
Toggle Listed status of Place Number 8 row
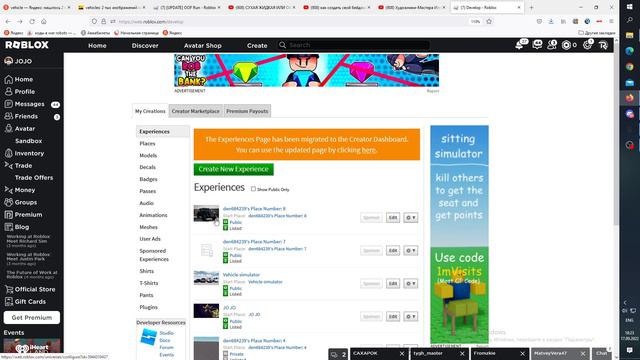pos(225,228)
